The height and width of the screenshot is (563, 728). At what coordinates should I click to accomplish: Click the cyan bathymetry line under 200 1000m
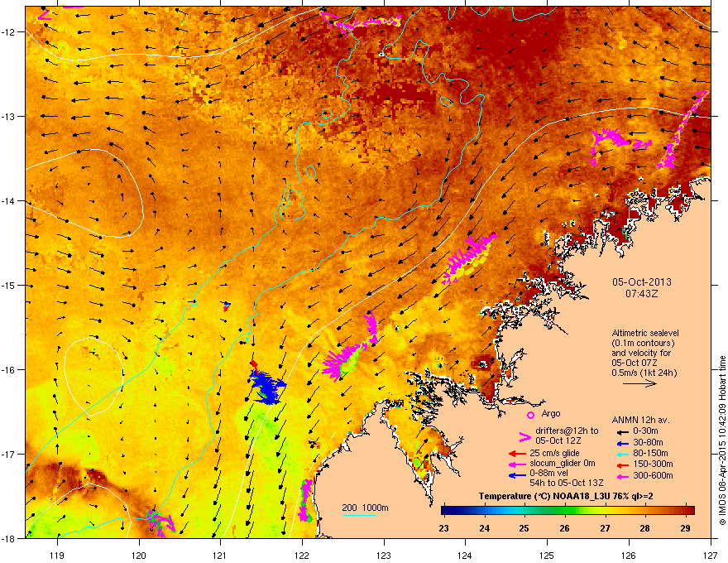358,515
